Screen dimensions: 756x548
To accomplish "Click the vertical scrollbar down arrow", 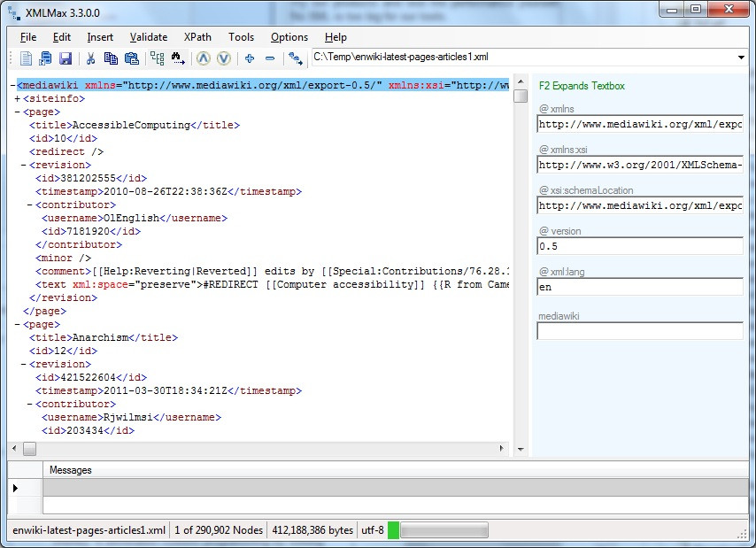I will pyautogui.click(x=521, y=449).
